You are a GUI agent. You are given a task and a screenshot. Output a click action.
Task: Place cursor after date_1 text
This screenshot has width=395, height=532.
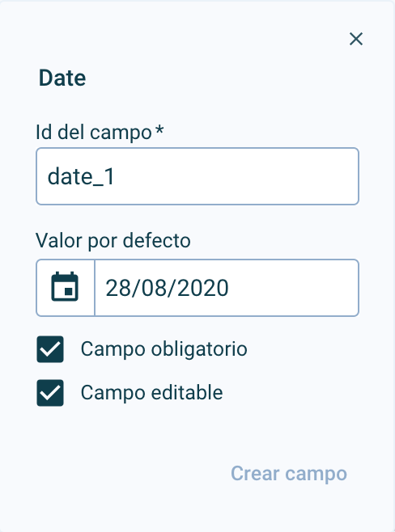point(116,177)
